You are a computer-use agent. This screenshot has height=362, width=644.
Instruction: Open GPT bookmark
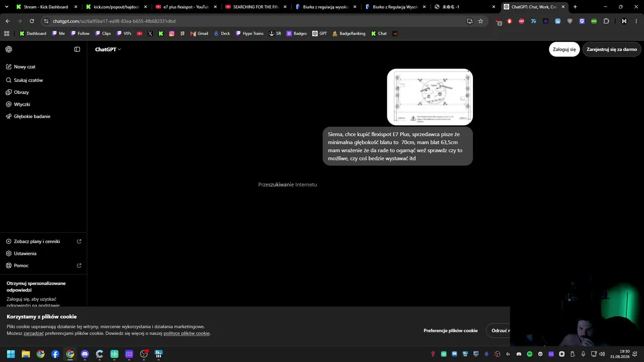(319, 34)
